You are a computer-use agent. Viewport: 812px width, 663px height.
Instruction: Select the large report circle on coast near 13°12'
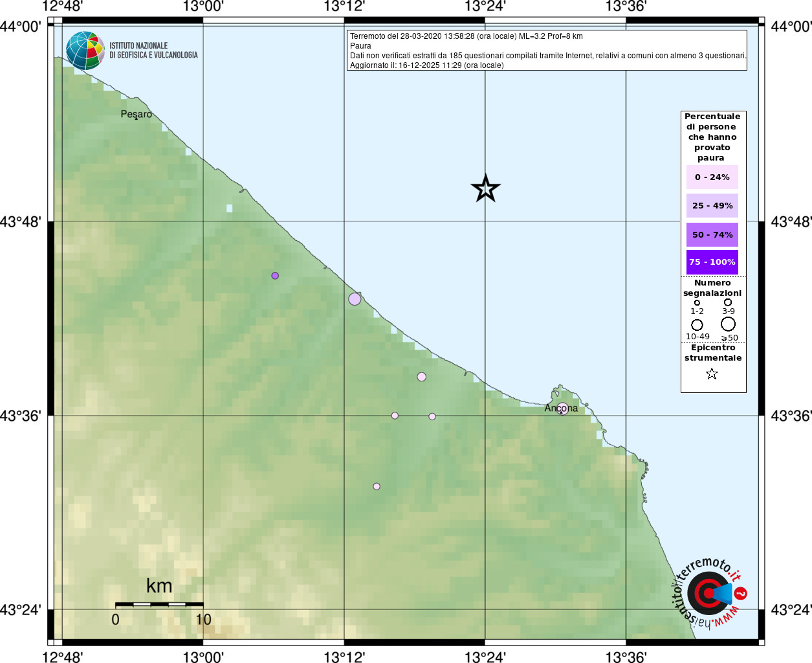(355, 299)
